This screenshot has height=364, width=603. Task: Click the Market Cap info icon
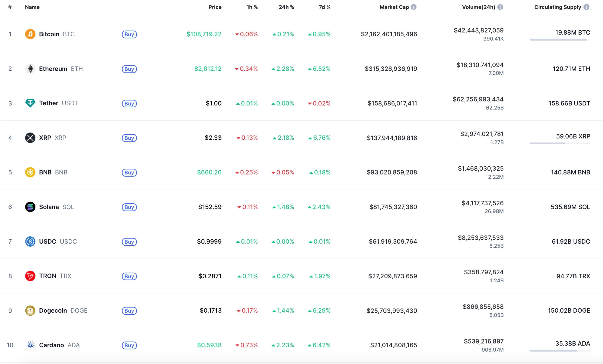[414, 7]
